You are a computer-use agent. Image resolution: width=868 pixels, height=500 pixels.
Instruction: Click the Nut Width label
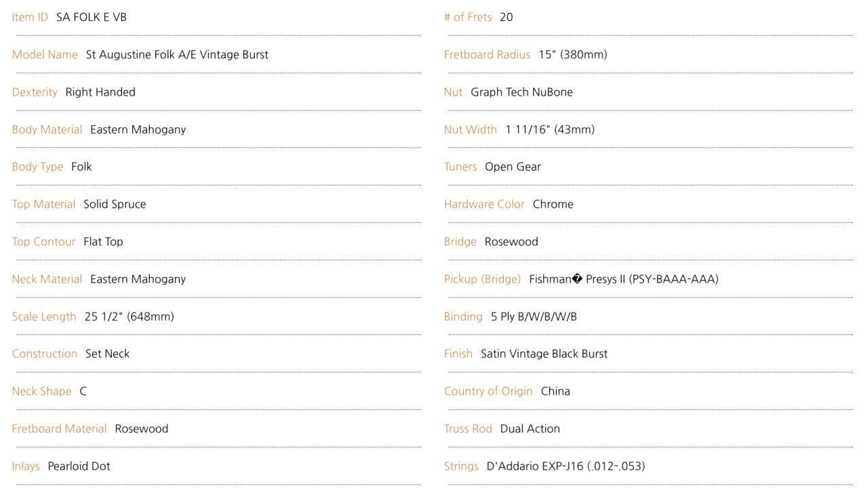click(x=470, y=129)
